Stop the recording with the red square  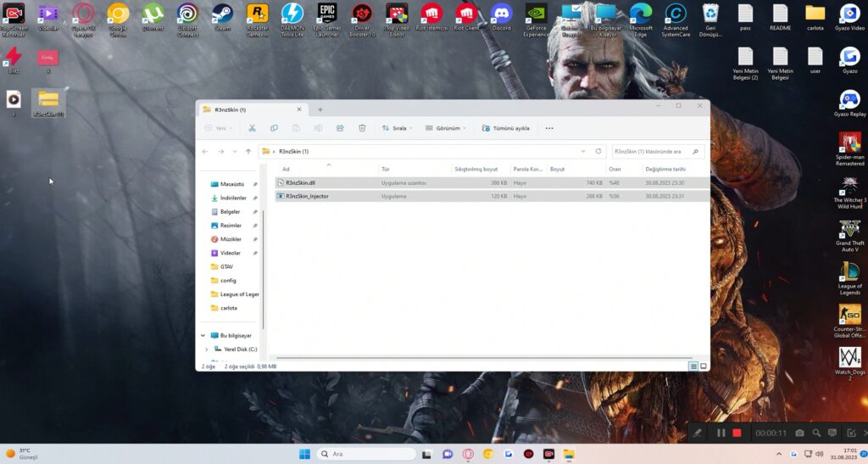click(x=737, y=433)
